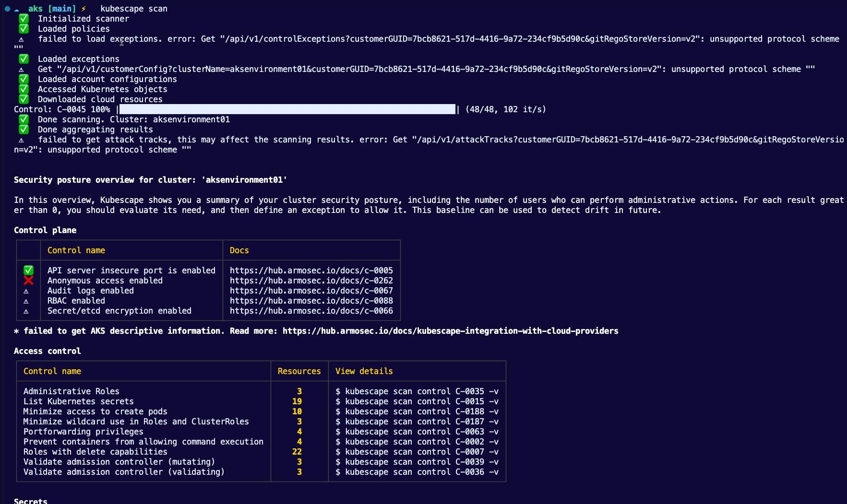Click the command 'kubescape scan control C-0035 -v'
Viewport: 847px width, 504px height.
[422, 391]
